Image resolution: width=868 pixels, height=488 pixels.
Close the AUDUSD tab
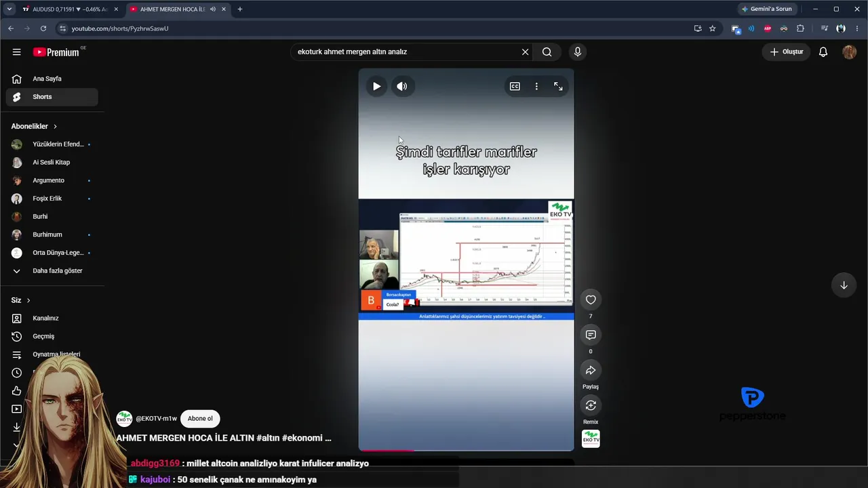click(x=116, y=9)
